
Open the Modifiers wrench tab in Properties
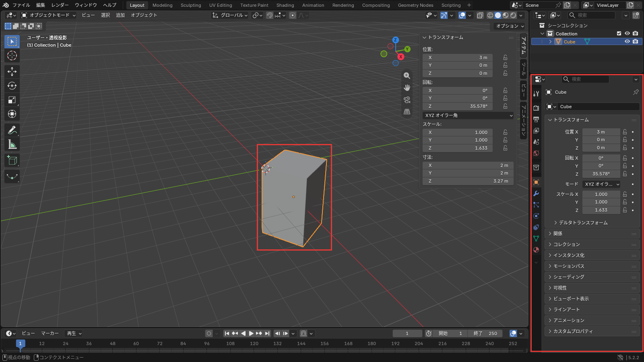(536, 193)
